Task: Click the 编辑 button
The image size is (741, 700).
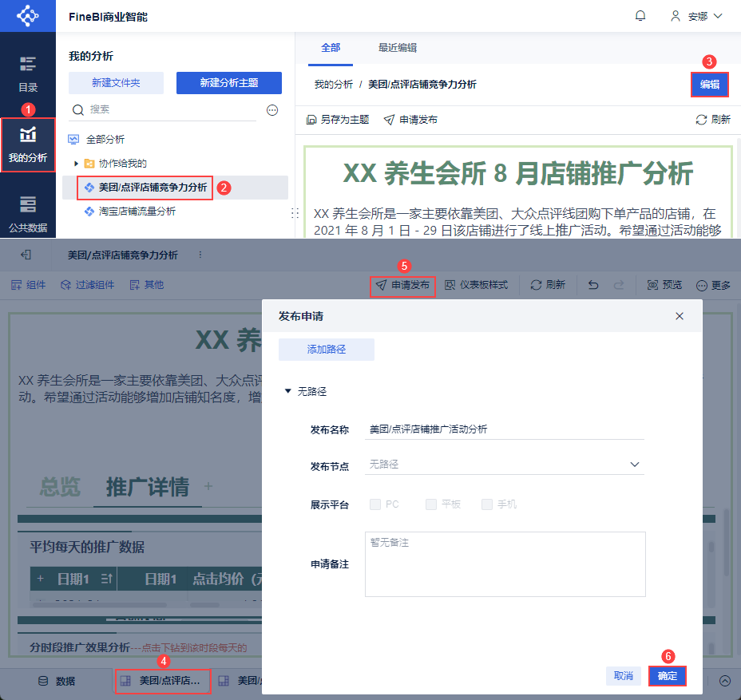Action: coord(709,85)
